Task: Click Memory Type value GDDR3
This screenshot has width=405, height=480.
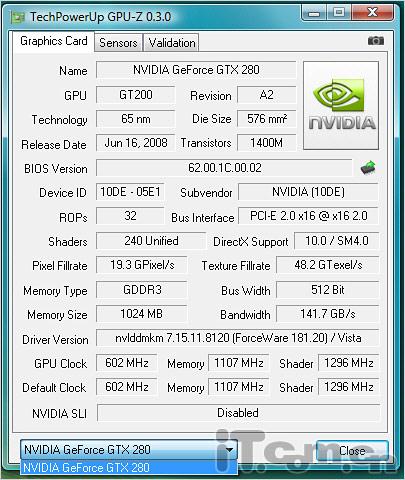Action: click(x=142, y=289)
